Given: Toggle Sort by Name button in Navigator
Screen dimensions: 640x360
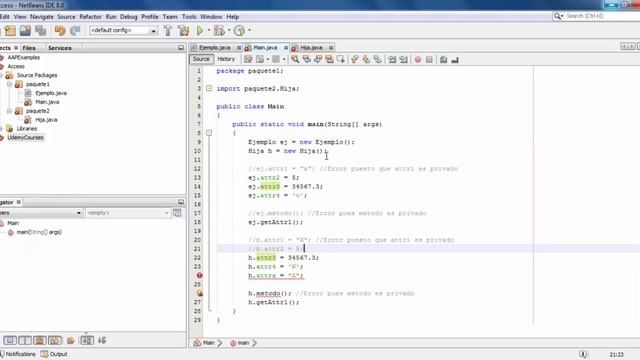Looking at the screenshot, I should pos(87,340).
